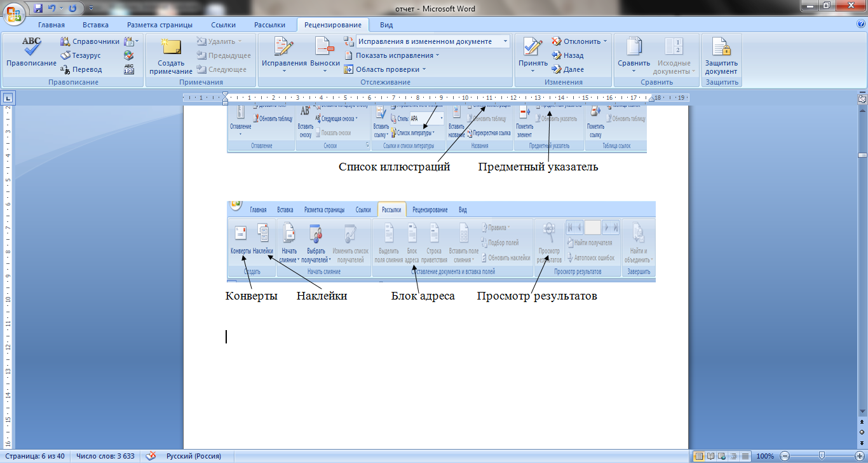Expand the Принять options arrow
Screen dimensions: 868x463
pos(532,71)
